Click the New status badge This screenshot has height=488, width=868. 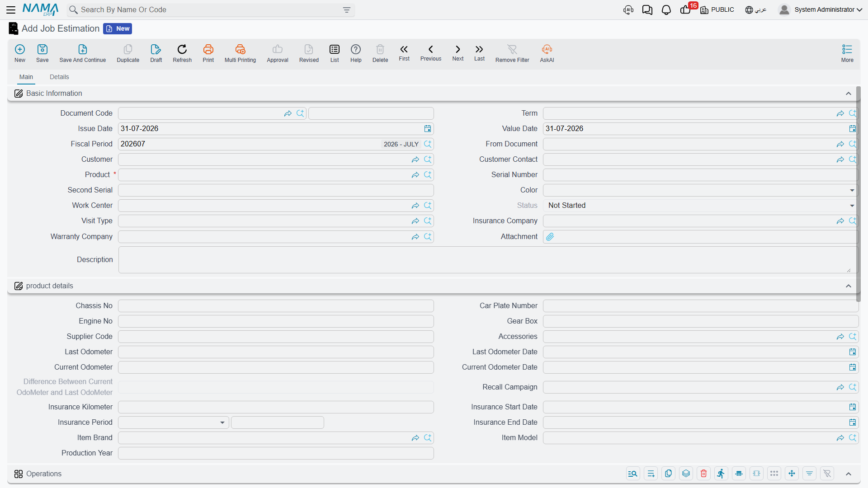118,28
